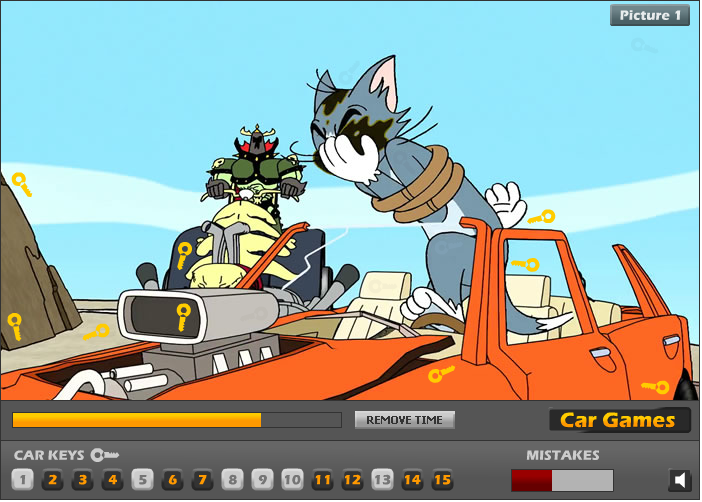The image size is (702, 502).
Task: Find the faint hidden key on the cream headrest
Action: tap(383, 286)
